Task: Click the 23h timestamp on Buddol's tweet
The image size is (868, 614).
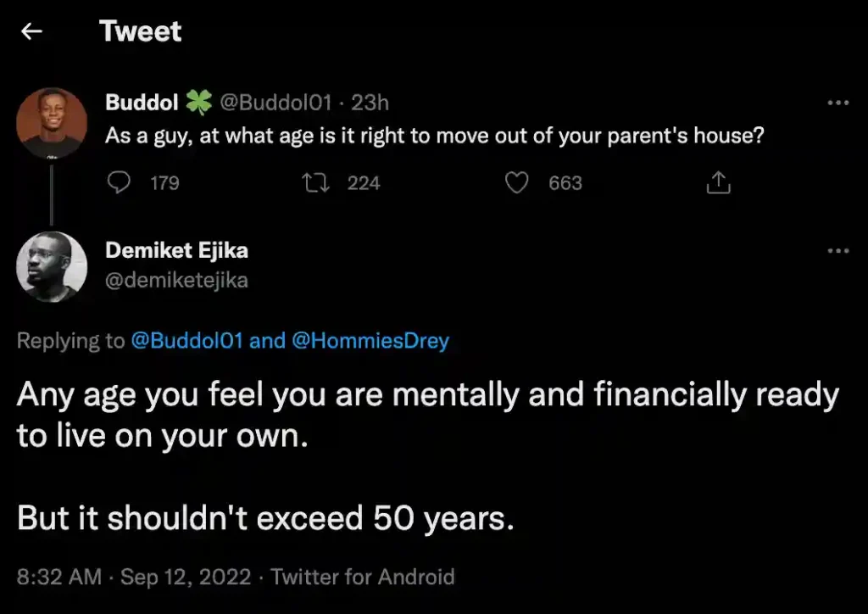Action: click(x=370, y=103)
